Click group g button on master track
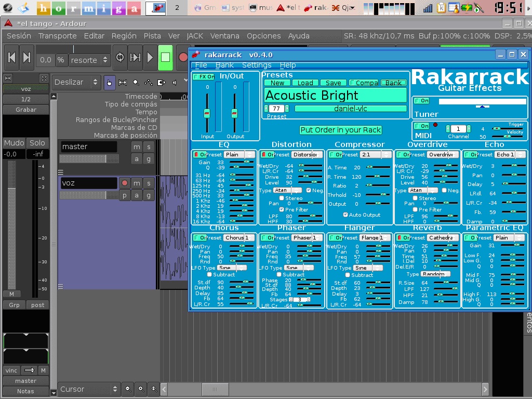This screenshot has width=532, height=399. coord(149,159)
